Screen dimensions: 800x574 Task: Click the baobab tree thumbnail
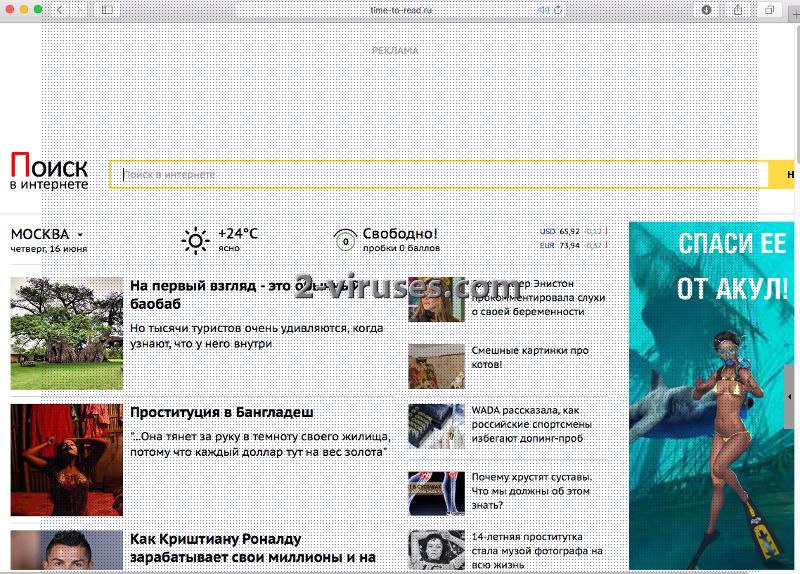(x=66, y=333)
